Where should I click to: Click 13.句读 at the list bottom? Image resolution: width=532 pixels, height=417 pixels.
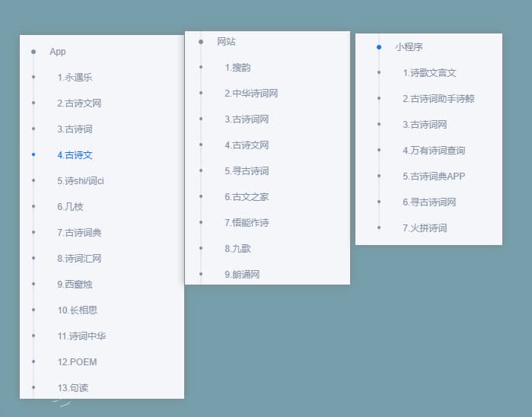[x=73, y=388]
